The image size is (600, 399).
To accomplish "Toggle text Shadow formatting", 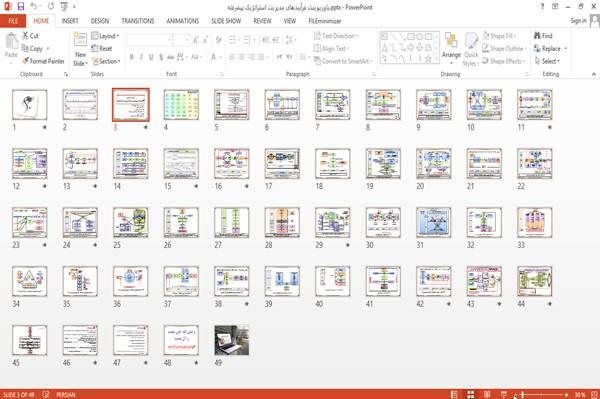I will 161,57.
